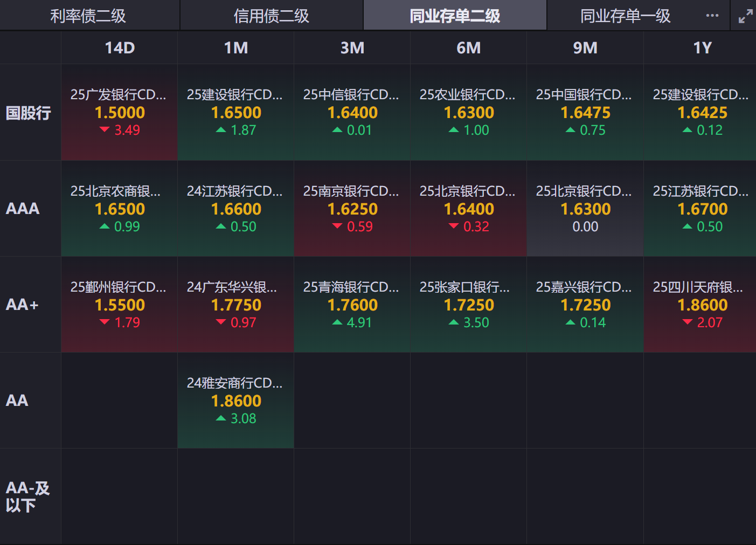Open the 24广东华兴银 cell at 1.7750
756x545 pixels.
236,305
